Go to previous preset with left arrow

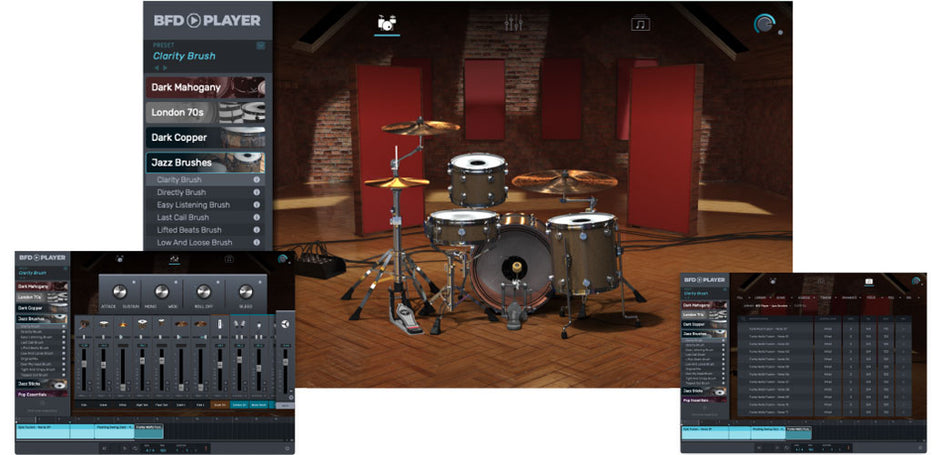[x=157, y=68]
